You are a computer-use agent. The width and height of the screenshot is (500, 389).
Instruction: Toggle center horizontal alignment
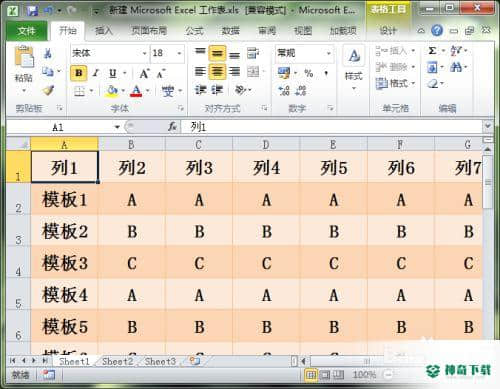(x=217, y=71)
